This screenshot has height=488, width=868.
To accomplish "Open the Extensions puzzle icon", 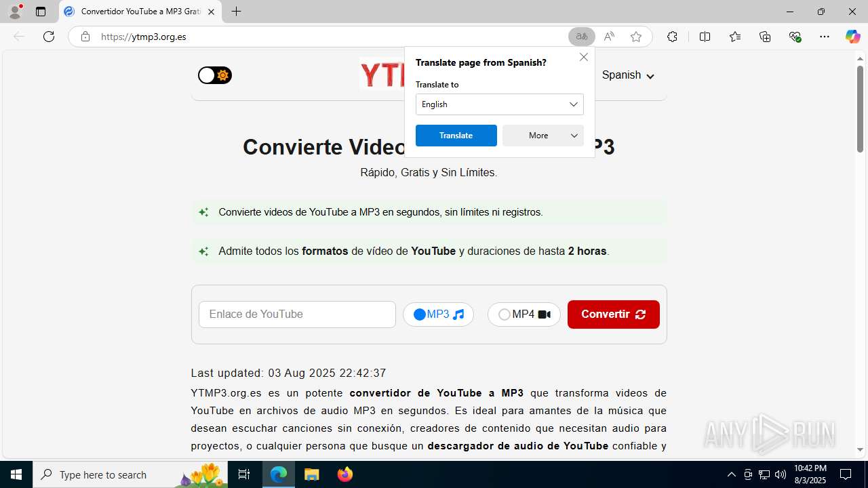I will coord(672,37).
